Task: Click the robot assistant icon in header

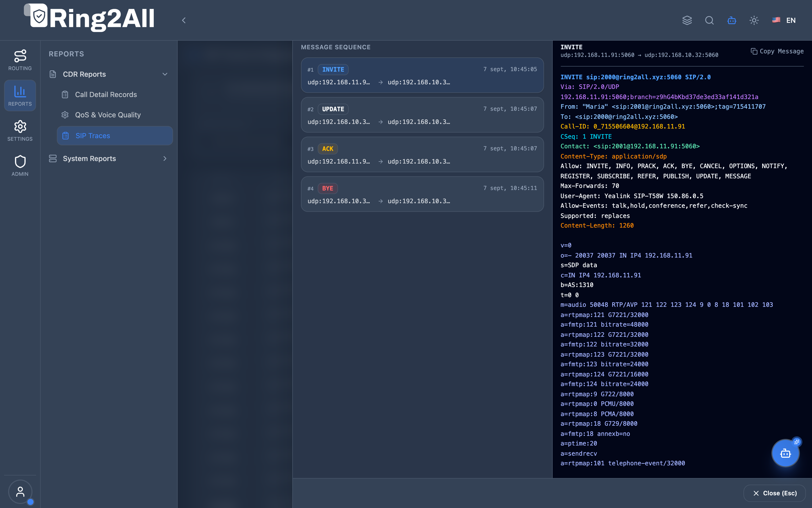Action: pos(732,21)
